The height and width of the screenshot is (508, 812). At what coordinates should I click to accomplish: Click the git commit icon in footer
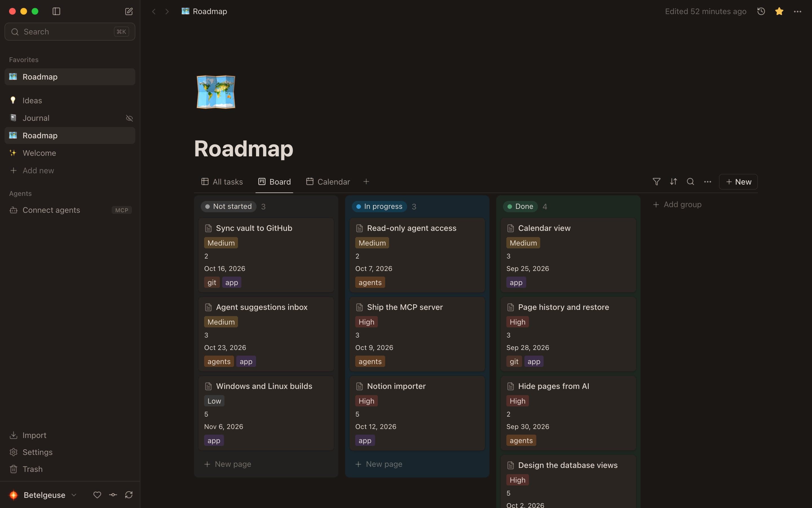click(113, 495)
